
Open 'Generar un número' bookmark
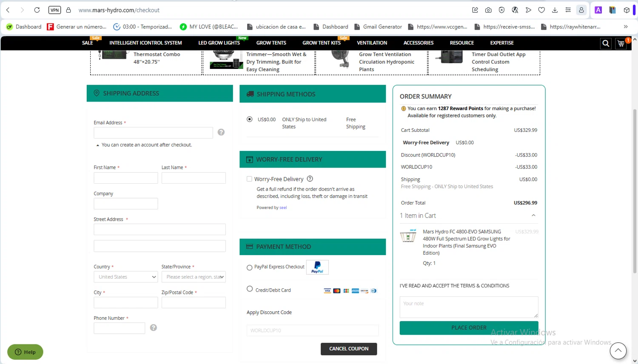click(77, 26)
